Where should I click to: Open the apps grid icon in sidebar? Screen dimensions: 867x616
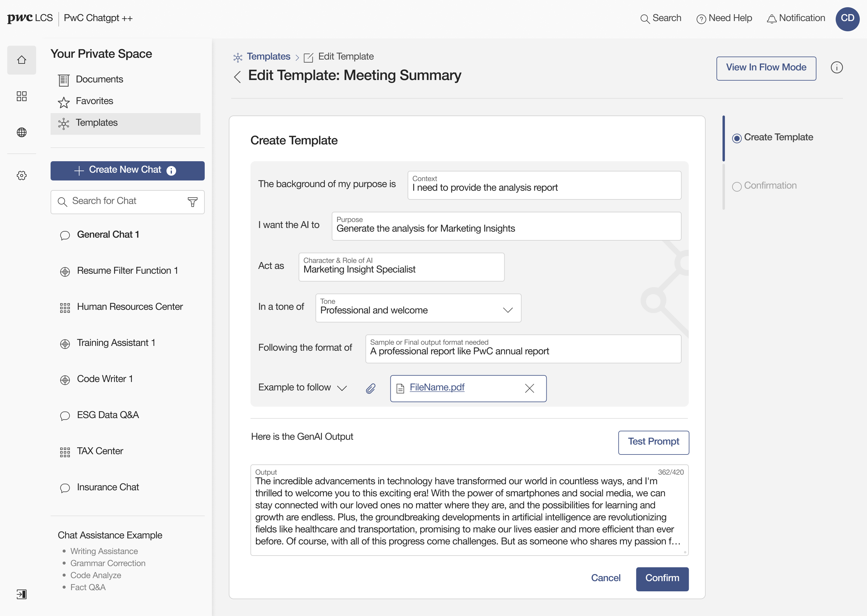pyautogui.click(x=22, y=96)
